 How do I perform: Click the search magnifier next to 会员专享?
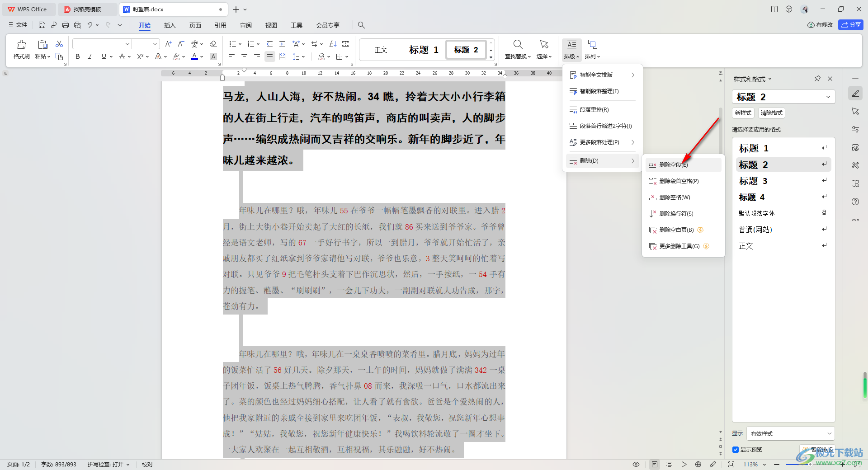361,25
